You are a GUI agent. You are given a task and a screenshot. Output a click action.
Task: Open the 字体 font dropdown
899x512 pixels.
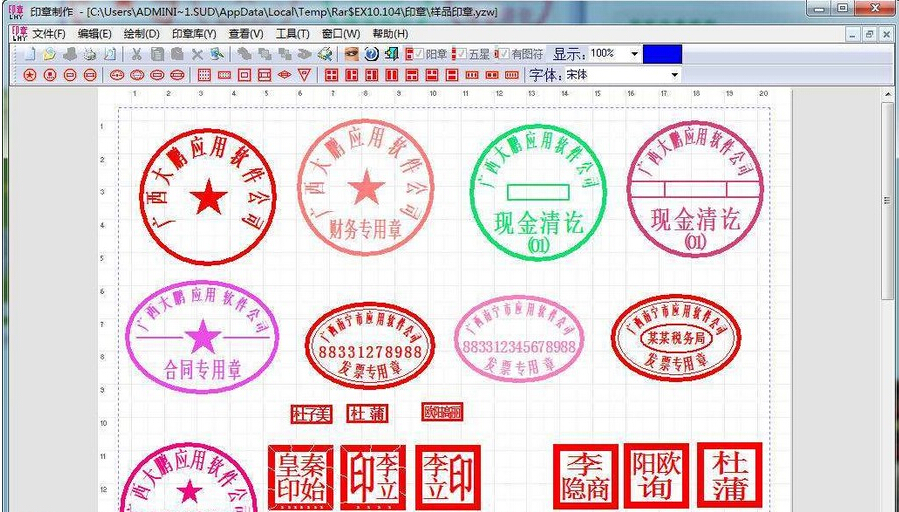(x=674, y=75)
